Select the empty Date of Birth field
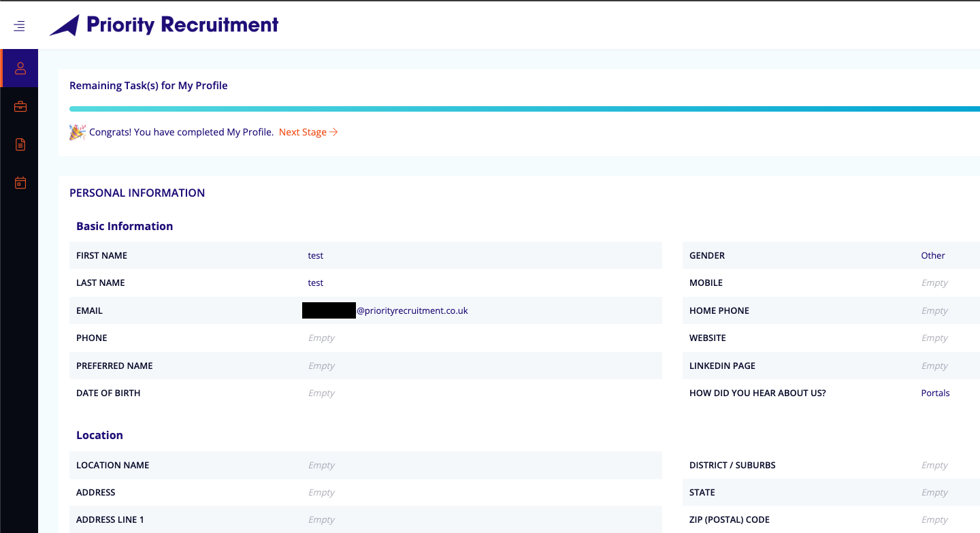 point(321,393)
